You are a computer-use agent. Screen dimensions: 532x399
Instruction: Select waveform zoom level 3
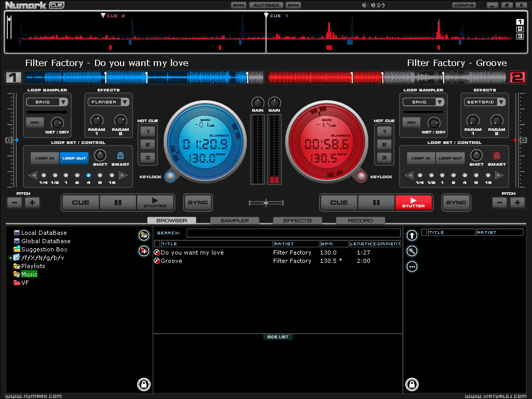[520, 36]
